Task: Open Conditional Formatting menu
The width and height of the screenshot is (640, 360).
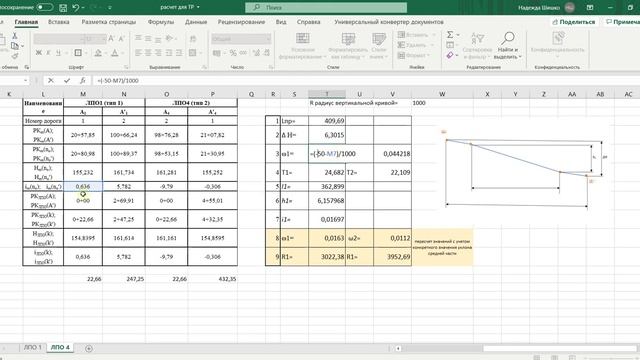Action: click(302, 45)
